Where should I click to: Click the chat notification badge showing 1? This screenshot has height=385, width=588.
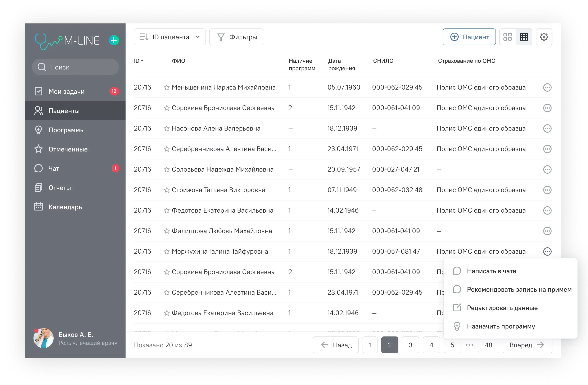click(x=115, y=168)
